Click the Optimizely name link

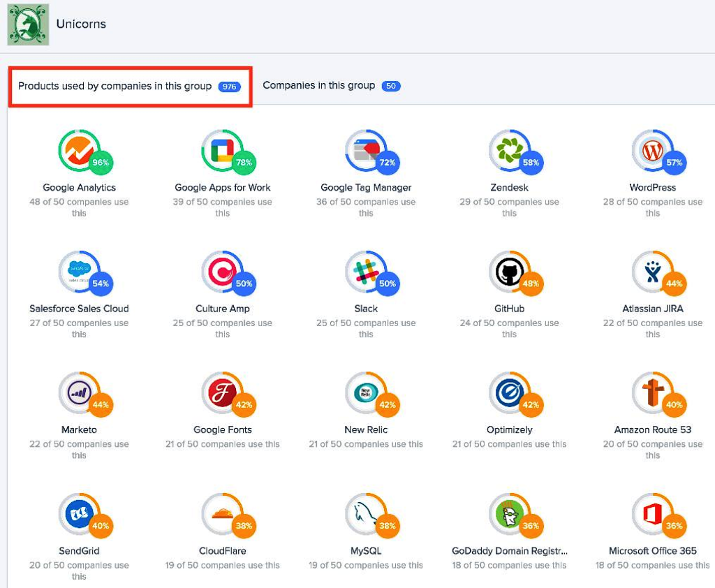point(509,429)
